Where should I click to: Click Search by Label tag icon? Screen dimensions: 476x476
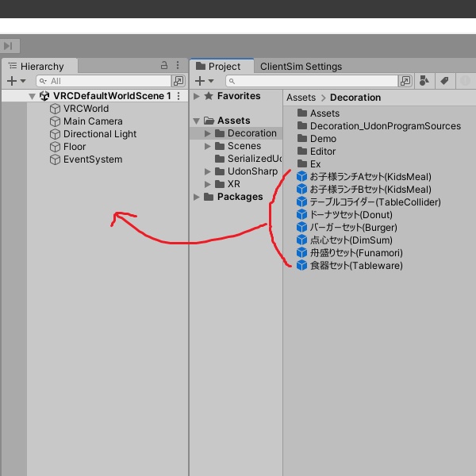click(x=444, y=81)
